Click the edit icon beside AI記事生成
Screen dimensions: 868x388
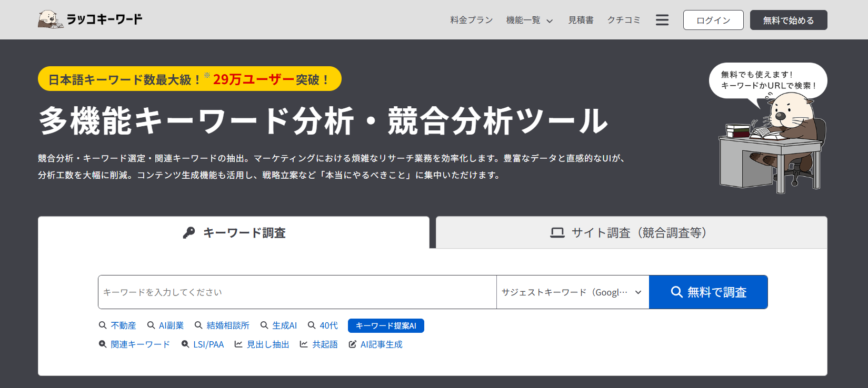pyautogui.click(x=353, y=344)
